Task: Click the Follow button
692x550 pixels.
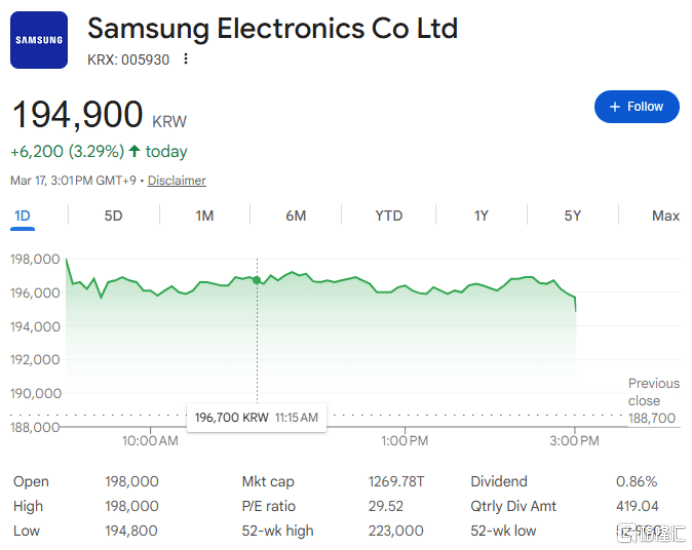Action: point(636,106)
